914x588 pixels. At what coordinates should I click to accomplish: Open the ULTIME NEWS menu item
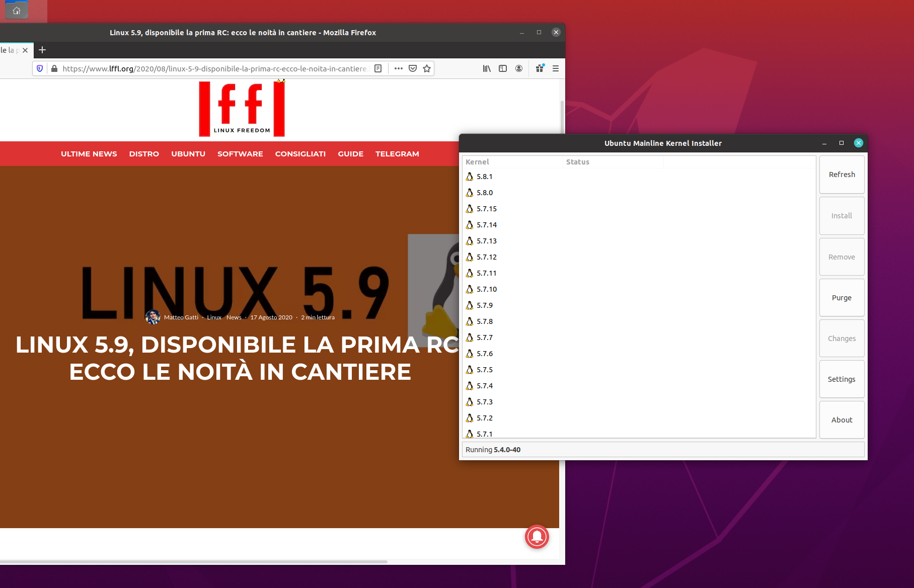point(89,154)
